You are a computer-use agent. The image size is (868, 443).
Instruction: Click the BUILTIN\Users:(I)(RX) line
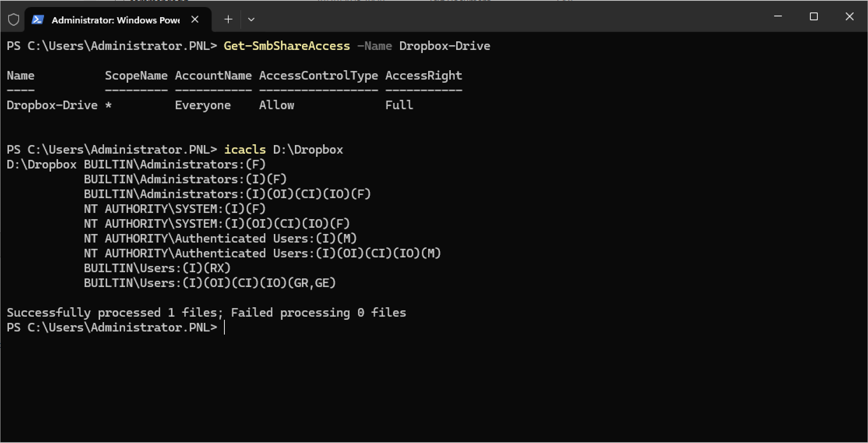tap(157, 268)
